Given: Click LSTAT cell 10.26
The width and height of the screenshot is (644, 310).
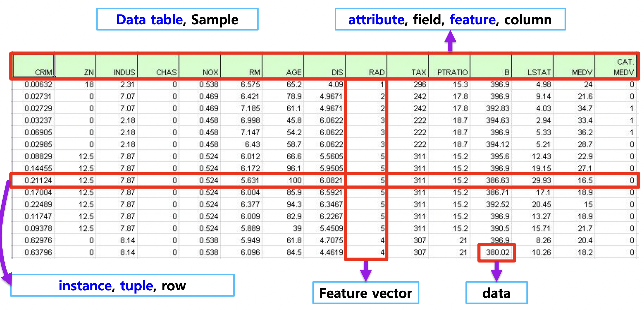Looking at the screenshot, I should (533, 252).
